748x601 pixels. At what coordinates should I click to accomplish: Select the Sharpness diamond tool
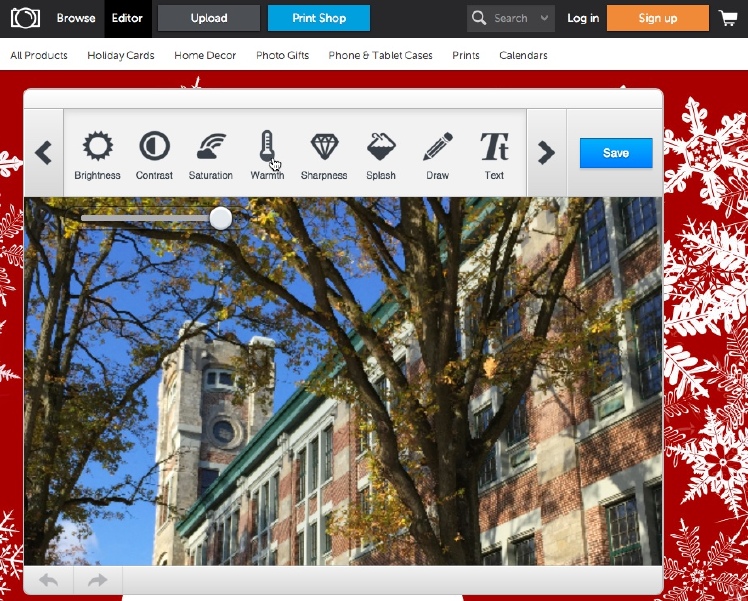tap(324, 155)
